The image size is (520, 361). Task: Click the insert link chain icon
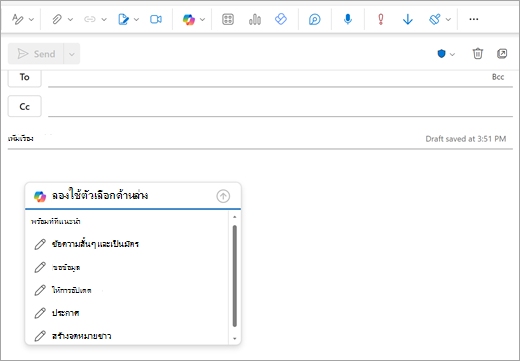(90, 19)
